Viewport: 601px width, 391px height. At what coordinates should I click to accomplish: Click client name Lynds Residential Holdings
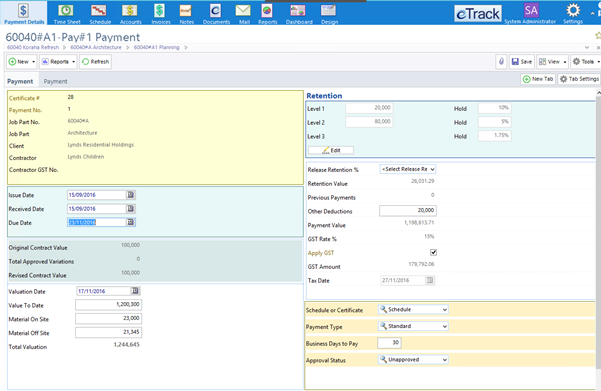[x=101, y=145]
